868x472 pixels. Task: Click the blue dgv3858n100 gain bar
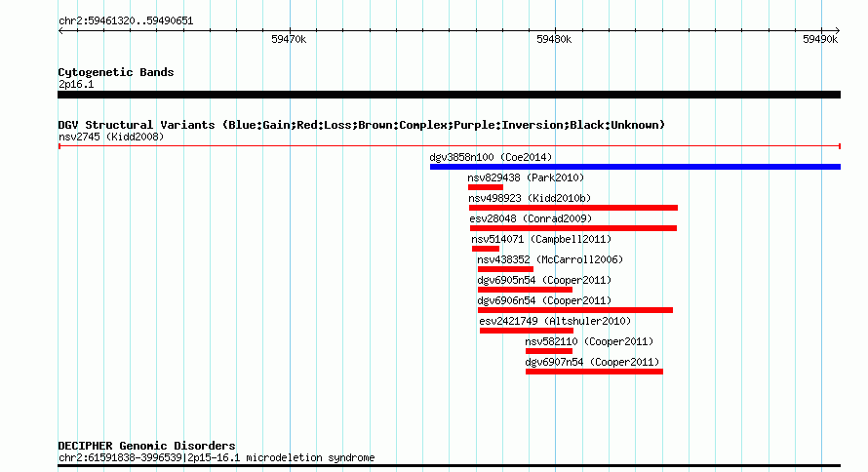point(635,167)
